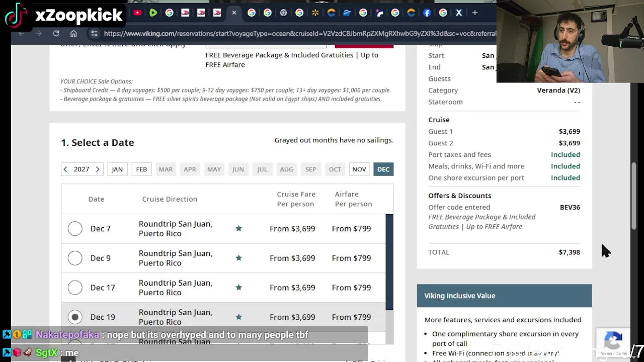Advance to the year after 2027
644x362 pixels.
(x=97, y=169)
